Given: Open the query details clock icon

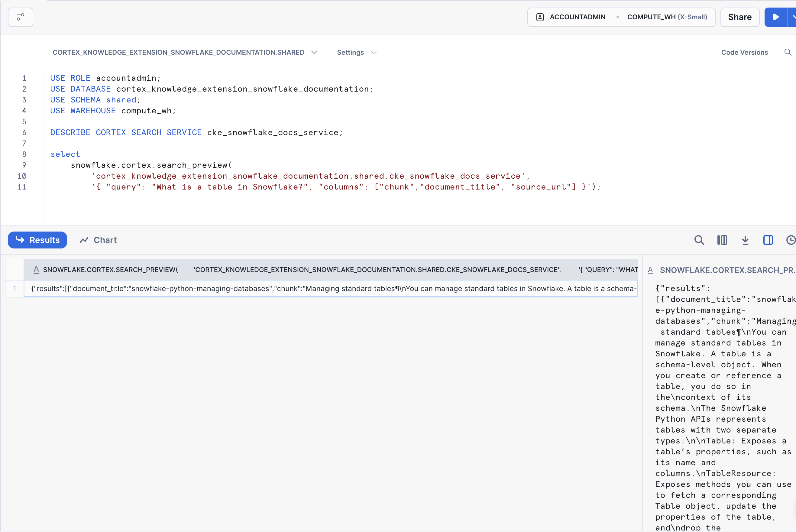Looking at the screenshot, I should click(791, 240).
